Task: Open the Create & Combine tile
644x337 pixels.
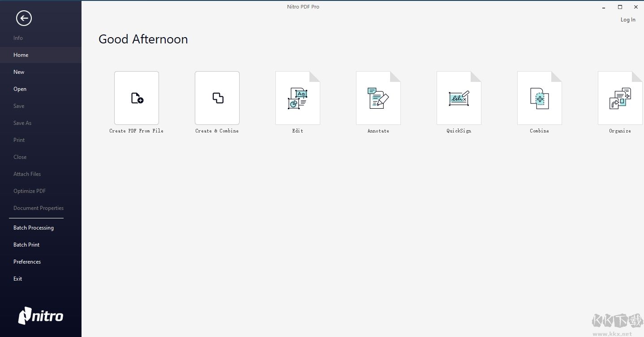Action: tap(217, 98)
